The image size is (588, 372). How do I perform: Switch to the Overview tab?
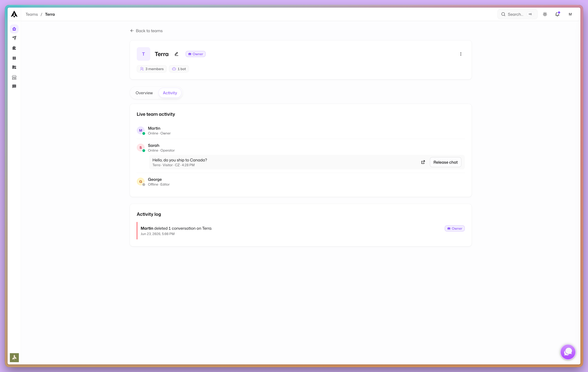144,93
